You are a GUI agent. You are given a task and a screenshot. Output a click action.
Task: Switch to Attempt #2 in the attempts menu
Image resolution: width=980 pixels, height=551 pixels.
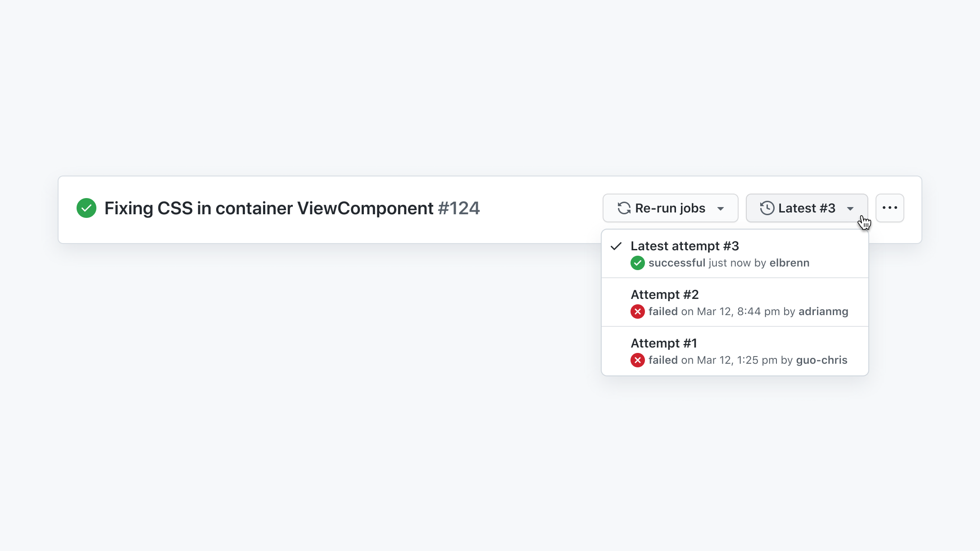[x=665, y=295]
